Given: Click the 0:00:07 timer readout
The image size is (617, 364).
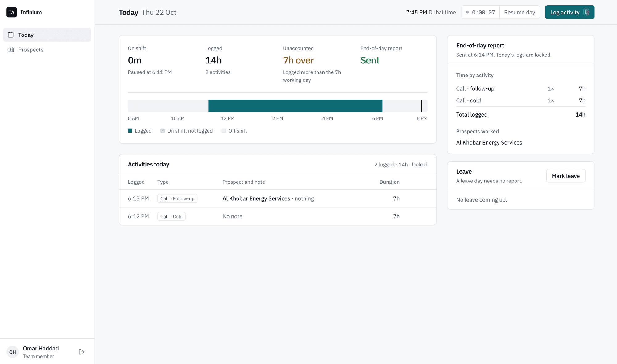Looking at the screenshot, I should (483, 12).
